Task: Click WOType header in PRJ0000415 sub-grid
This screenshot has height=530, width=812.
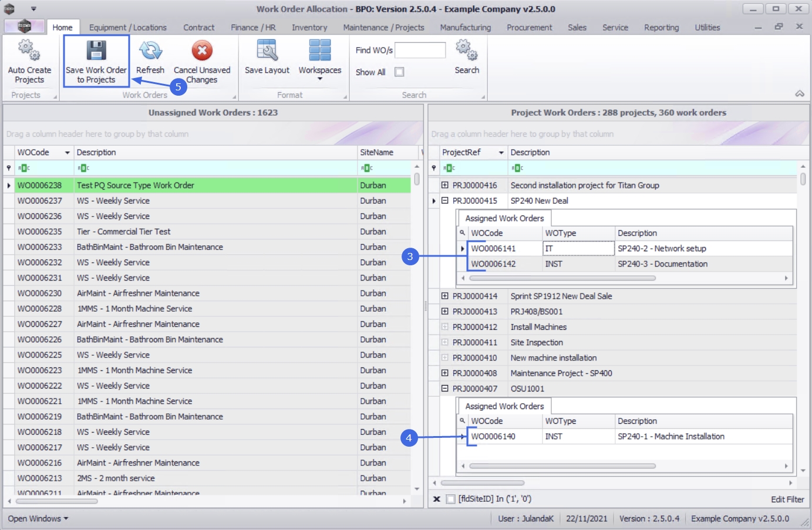Action: click(x=578, y=233)
